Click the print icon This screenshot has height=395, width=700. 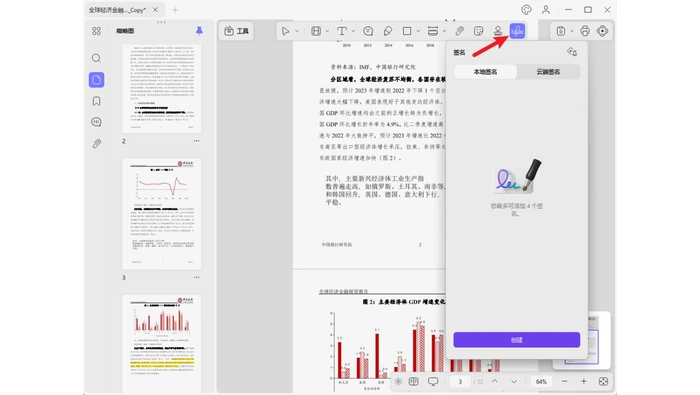point(585,31)
